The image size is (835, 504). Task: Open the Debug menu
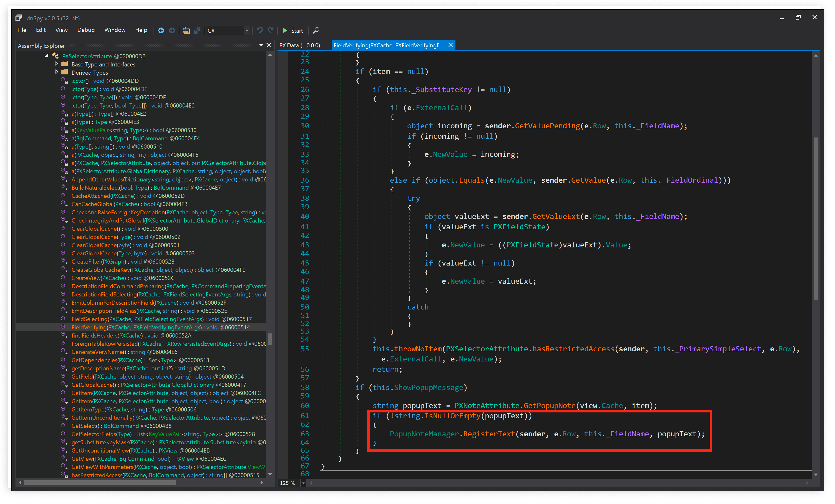(x=86, y=30)
